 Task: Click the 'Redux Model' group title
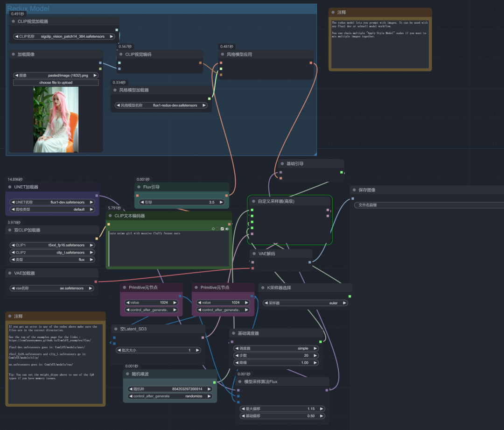coord(28,9)
